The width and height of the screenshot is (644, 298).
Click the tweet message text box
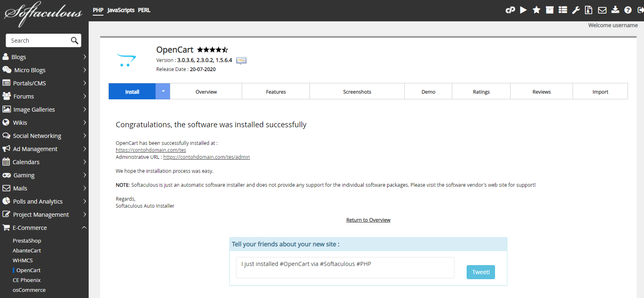pos(345,268)
